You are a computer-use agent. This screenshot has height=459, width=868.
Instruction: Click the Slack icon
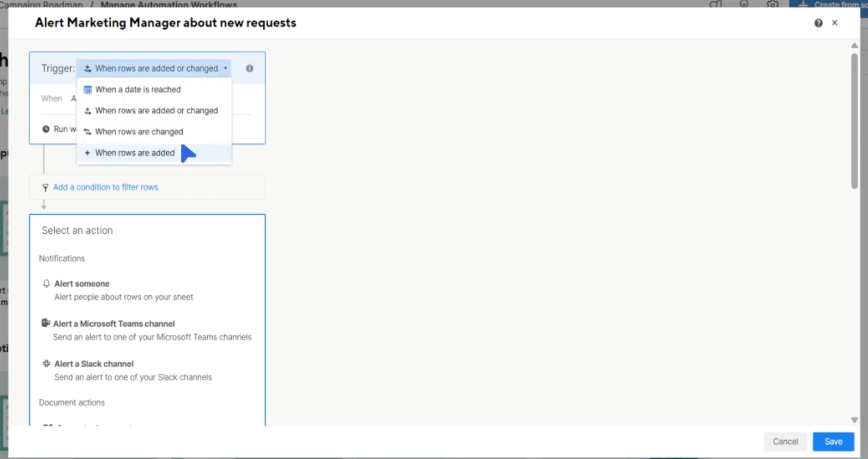pos(46,364)
